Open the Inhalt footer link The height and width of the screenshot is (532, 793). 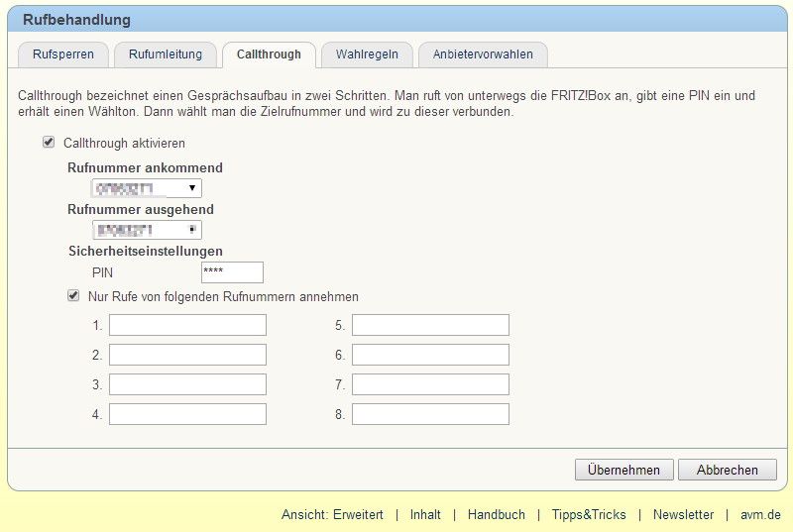(425, 515)
